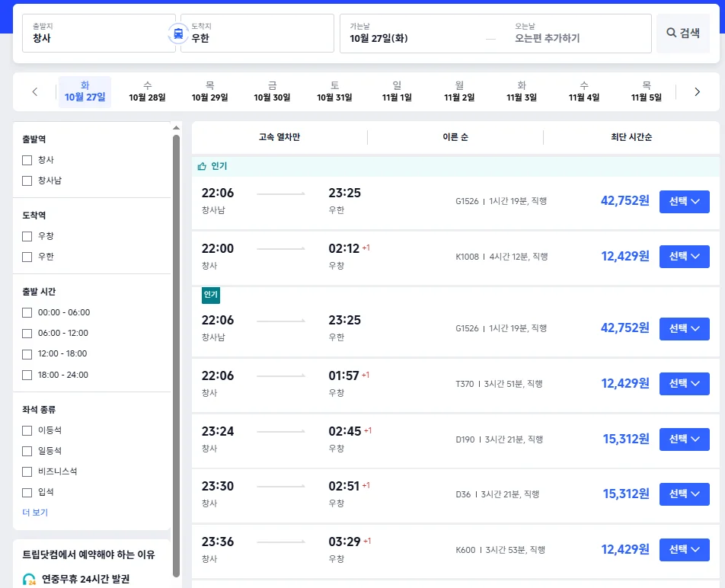Select the 10월 31일 date tab

coord(334,91)
